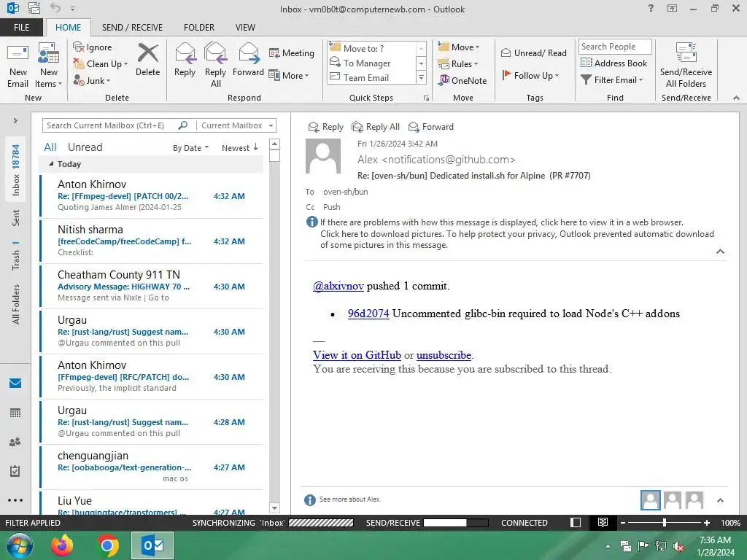Reply with a Meeting
The image size is (747, 560).
pyautogui.click(x=292, y=52)
